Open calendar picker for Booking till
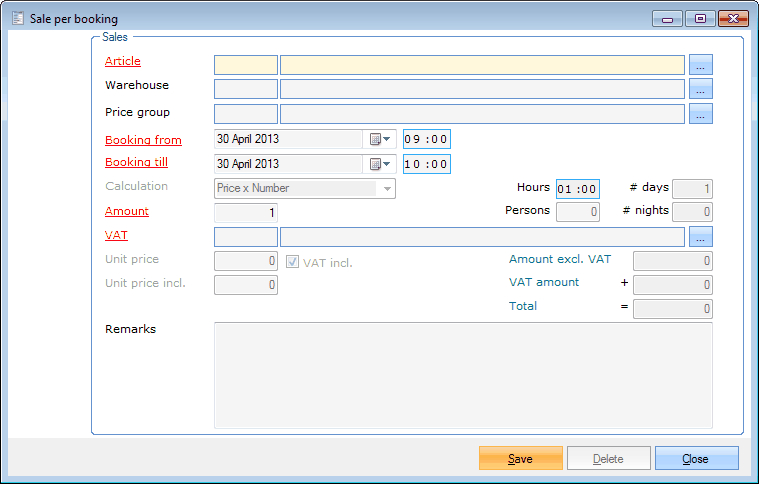 tap(380, 164)
